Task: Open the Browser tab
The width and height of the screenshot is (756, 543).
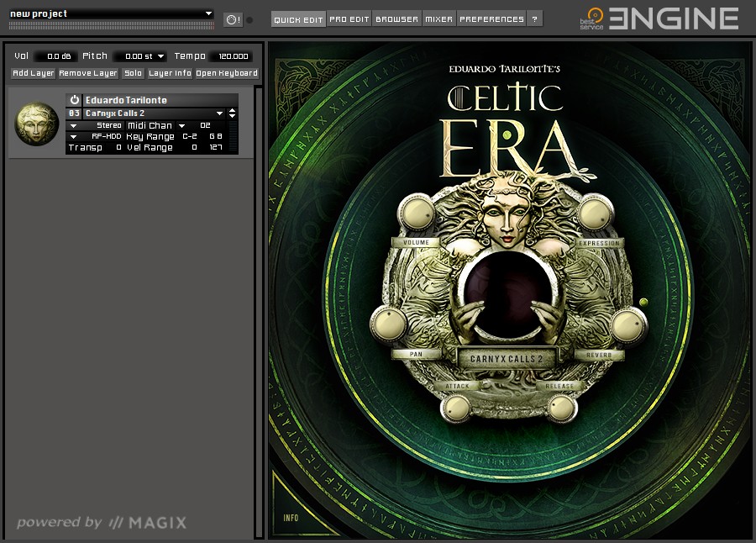Action: (396, 19)
